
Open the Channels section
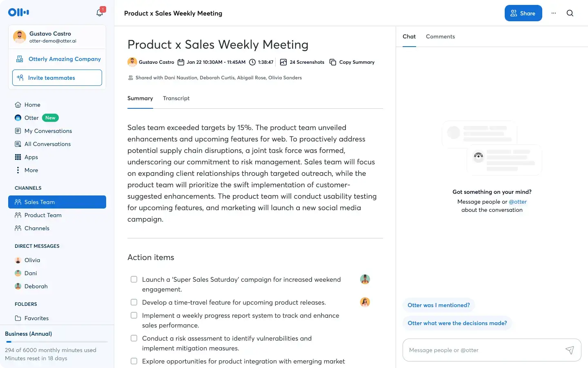point(37,228)
